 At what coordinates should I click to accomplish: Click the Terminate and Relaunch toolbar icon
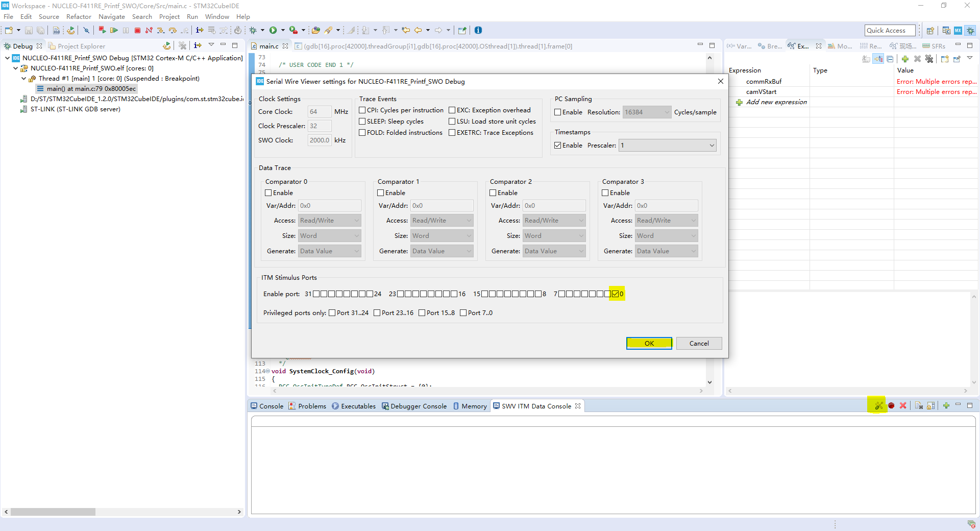coord(102,31)
